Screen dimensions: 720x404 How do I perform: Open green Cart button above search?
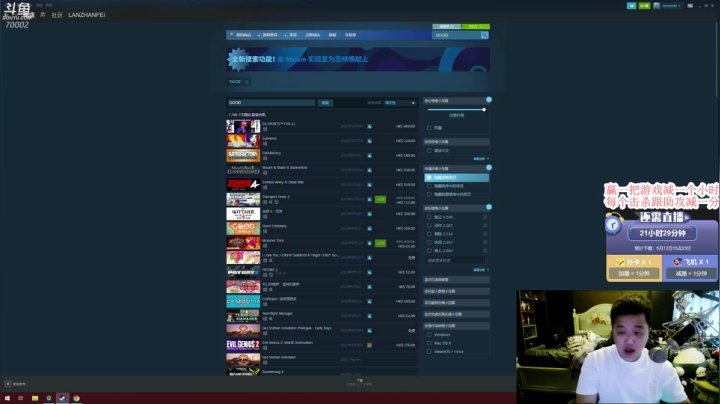[x=476, y=27]
